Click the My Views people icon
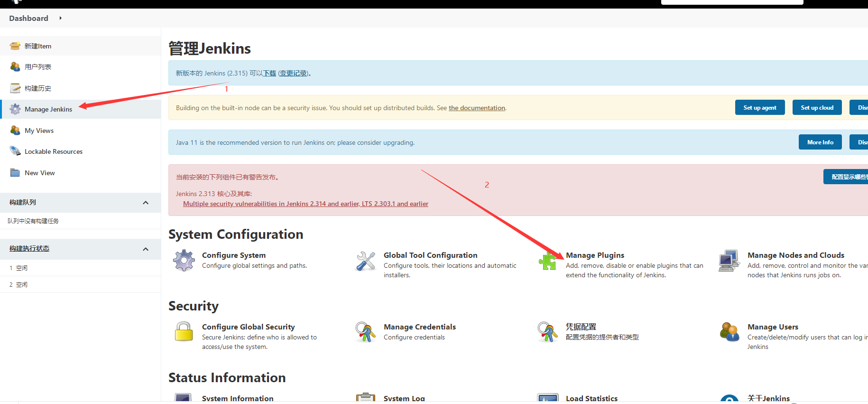Viewport: 868px width, 404px height. click(x=15, y=130)
